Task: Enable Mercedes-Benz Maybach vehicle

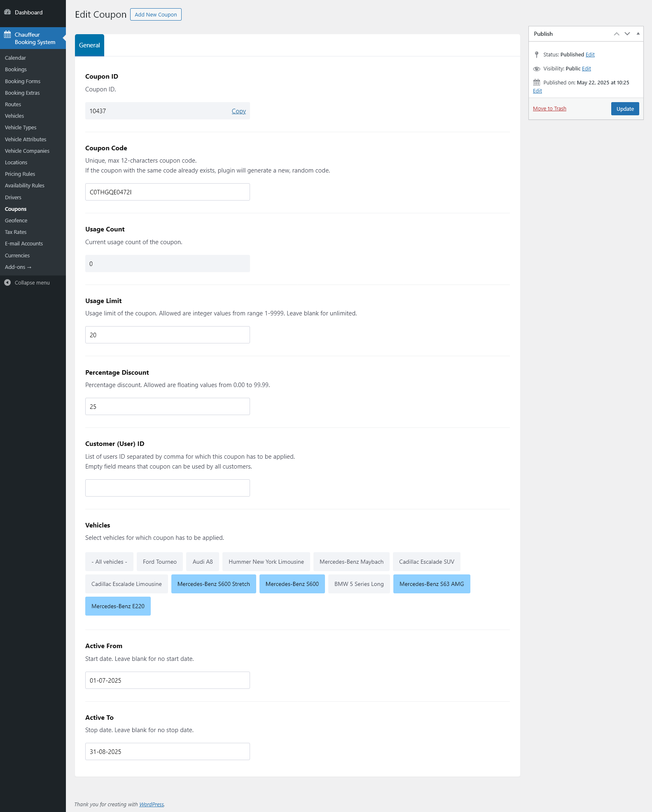Action: (x=351, y=562)
